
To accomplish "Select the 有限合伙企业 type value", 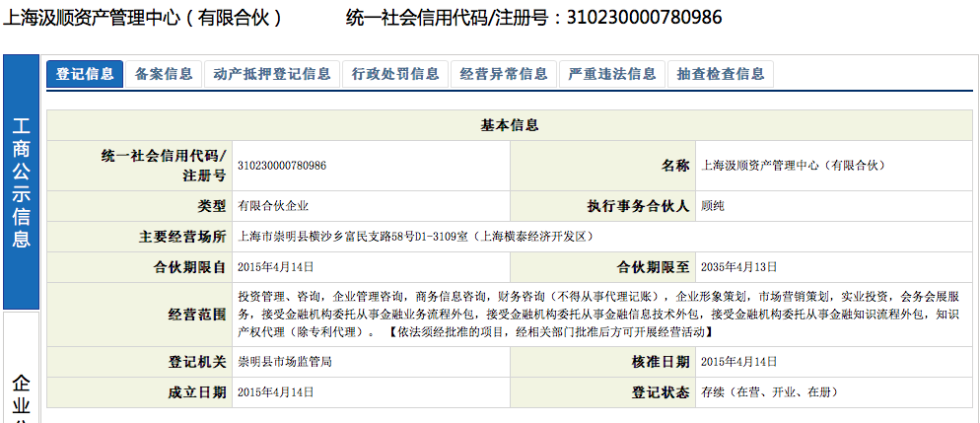I will 273,206.
